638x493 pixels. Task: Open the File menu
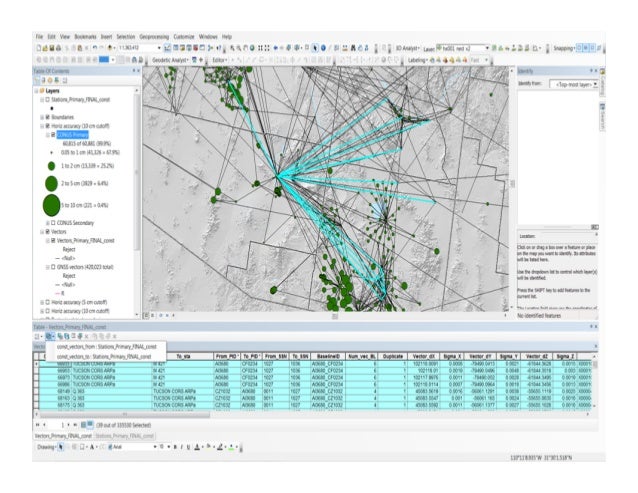(x=39, y=37)
